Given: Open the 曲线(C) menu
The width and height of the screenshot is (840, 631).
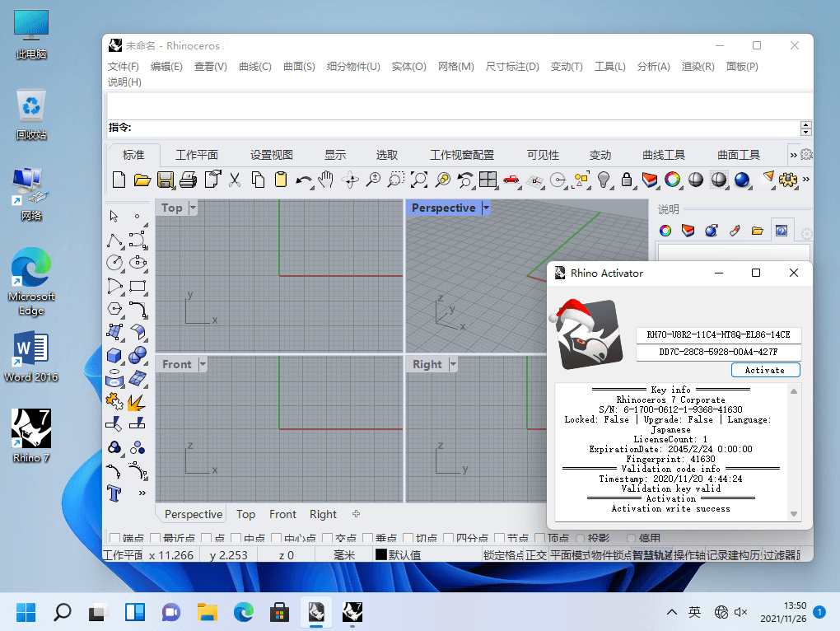Looking at the screenshot, I should [x=254, y=67].
